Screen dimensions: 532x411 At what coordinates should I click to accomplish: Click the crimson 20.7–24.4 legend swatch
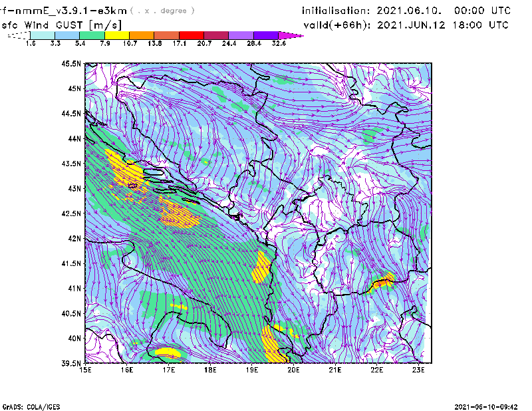(217, 35)
